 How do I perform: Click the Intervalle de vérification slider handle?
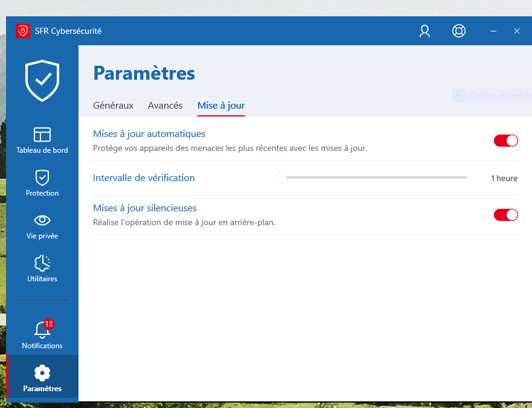point(281,178)
